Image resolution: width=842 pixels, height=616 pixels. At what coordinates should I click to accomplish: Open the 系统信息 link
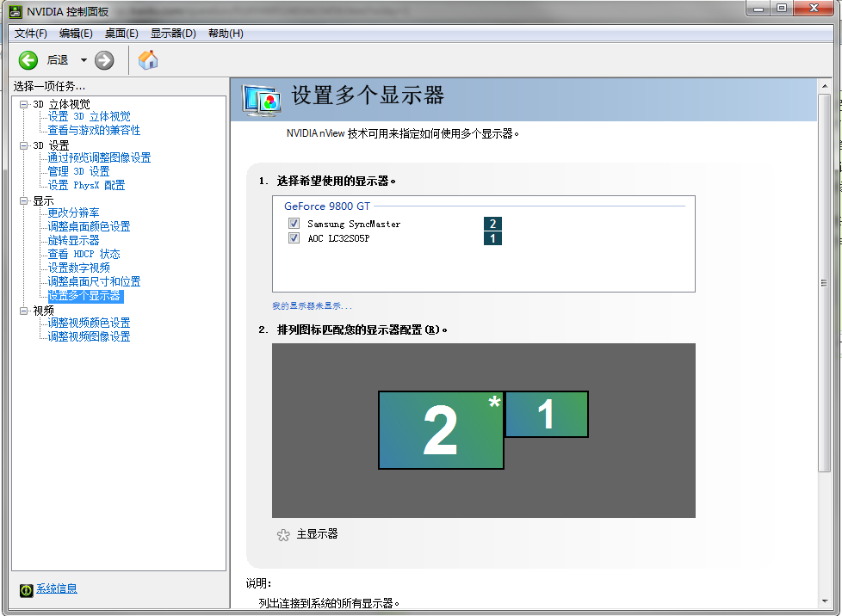(56, 588)
